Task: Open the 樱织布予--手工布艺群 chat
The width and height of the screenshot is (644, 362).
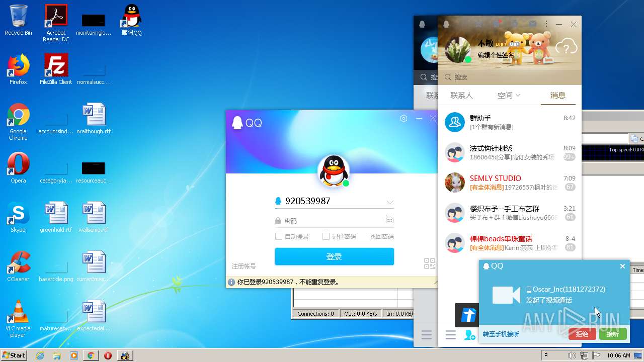Action: click(x=510, y=213)
